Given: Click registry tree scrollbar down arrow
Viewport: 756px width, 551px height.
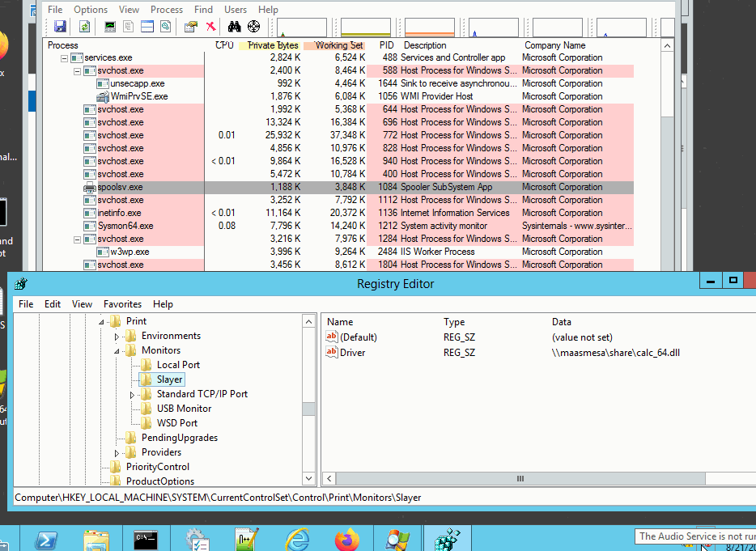Looking at the screenshot, I should click(309, 479).
